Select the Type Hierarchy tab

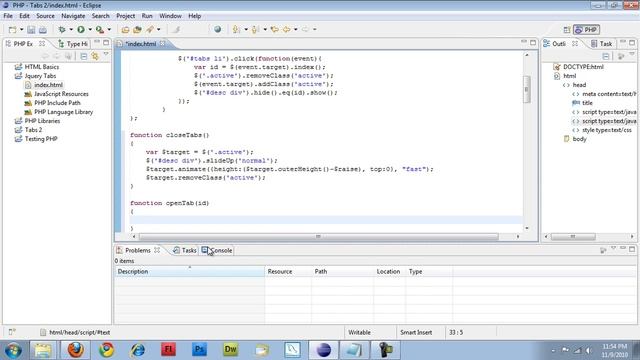pos(73,44)
